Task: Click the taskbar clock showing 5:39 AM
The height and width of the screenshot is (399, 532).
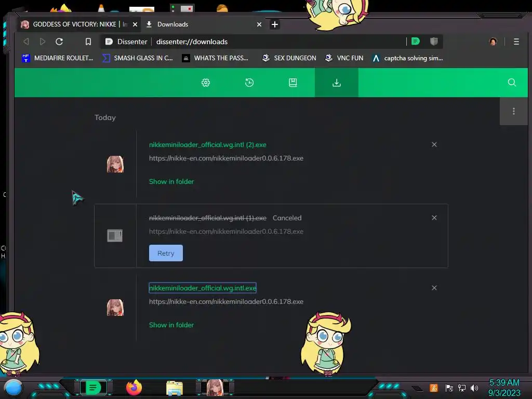Action: click(x=504, y=388)
